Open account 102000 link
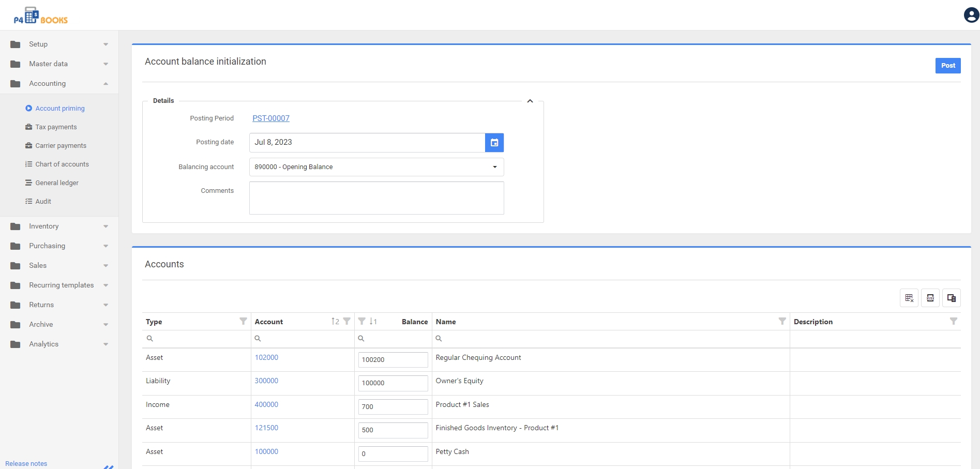 (x=266, y=357)
